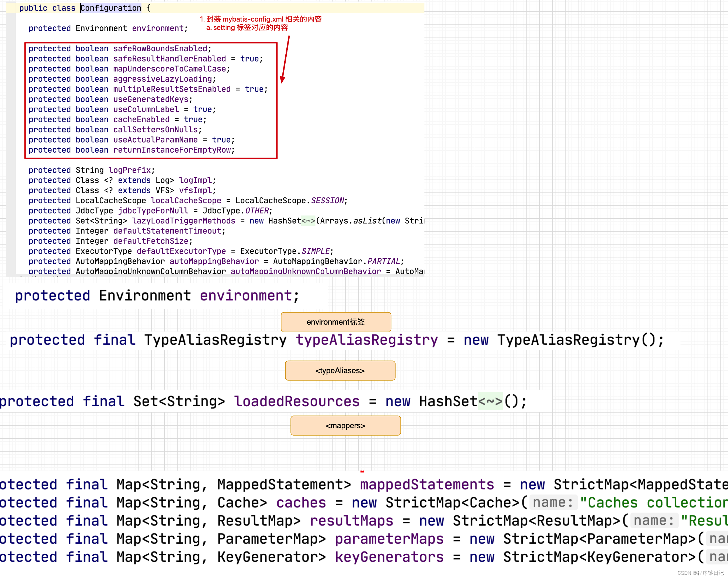
Task: Click the logPrefix field
Action: point(129,170)
